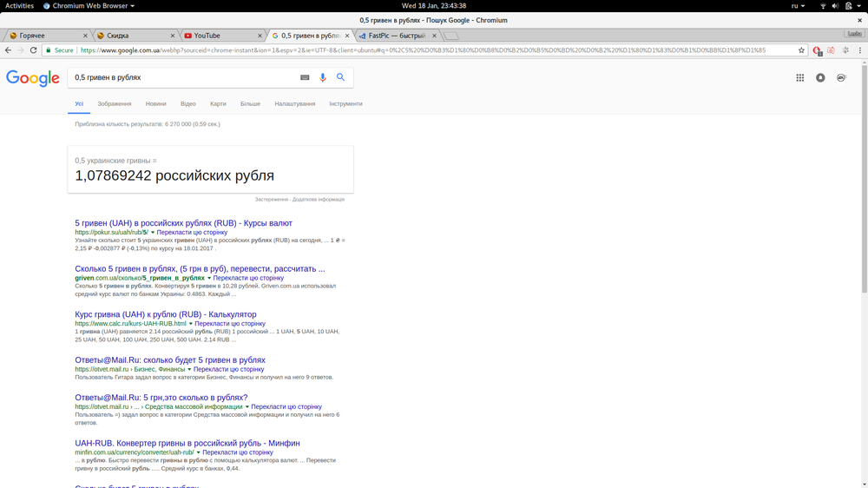Open the Зображення search tab
The height and width of the screenshot is (488, 868).
coord(114,103)
